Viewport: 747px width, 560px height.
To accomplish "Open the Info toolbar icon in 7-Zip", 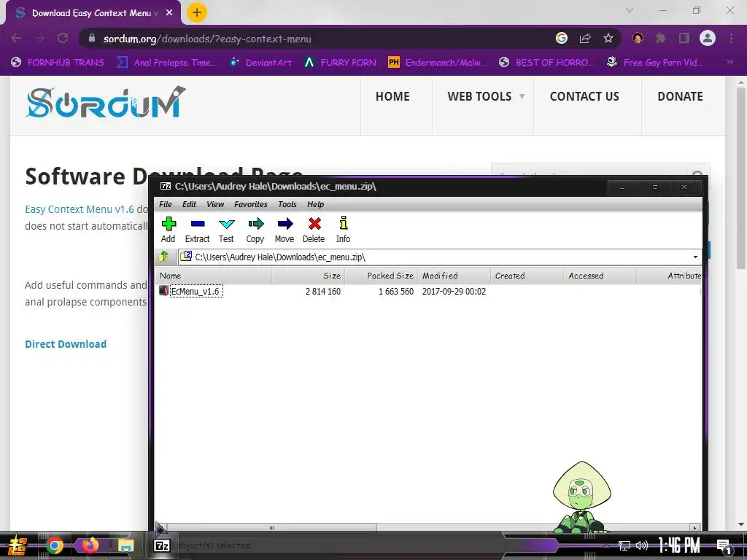I will point(343,230).
